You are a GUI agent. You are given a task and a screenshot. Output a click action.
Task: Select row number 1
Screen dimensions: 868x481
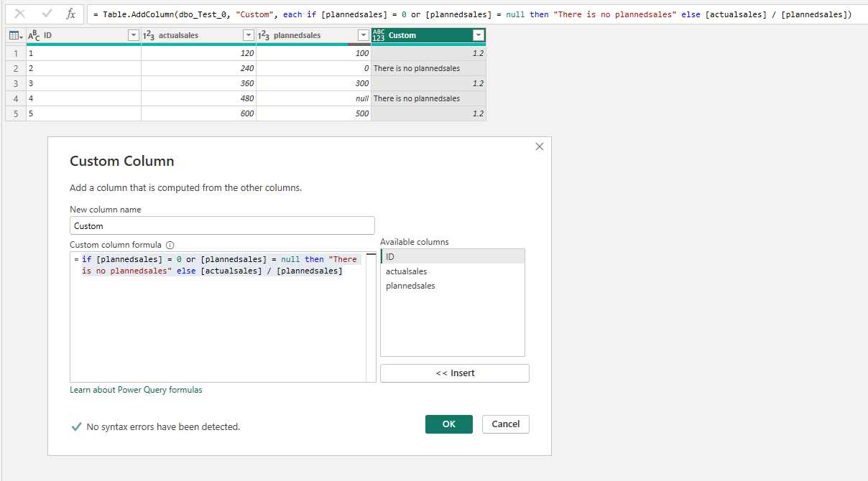point(15,53)
